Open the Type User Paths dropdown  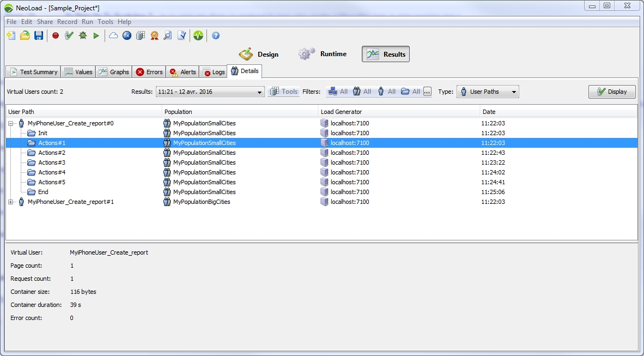point(487,92)
